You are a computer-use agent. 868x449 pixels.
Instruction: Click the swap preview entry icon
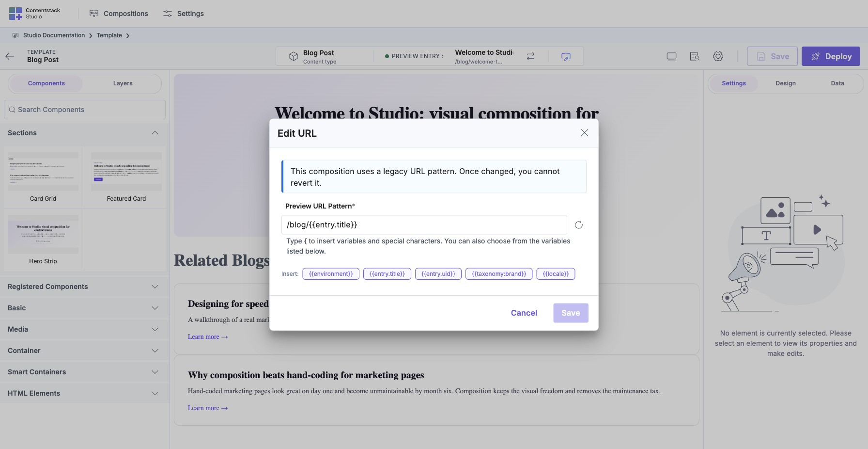pyautogui.click(x=531, y=56)
